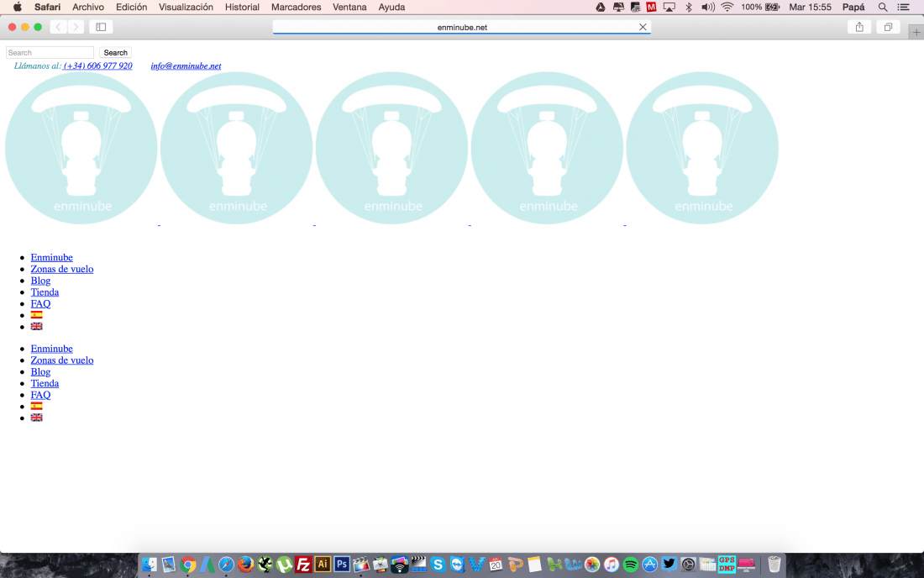Open the AirPlay display menu

pos(669,7)
